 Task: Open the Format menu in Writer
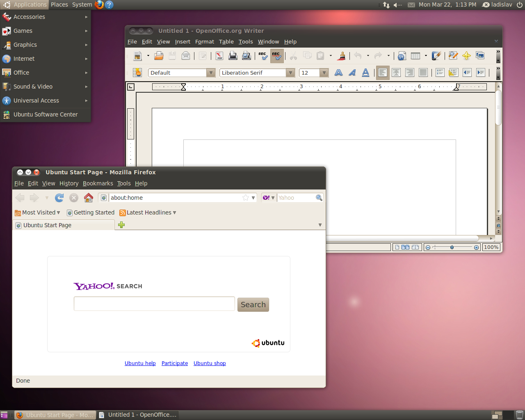point(205,42)
